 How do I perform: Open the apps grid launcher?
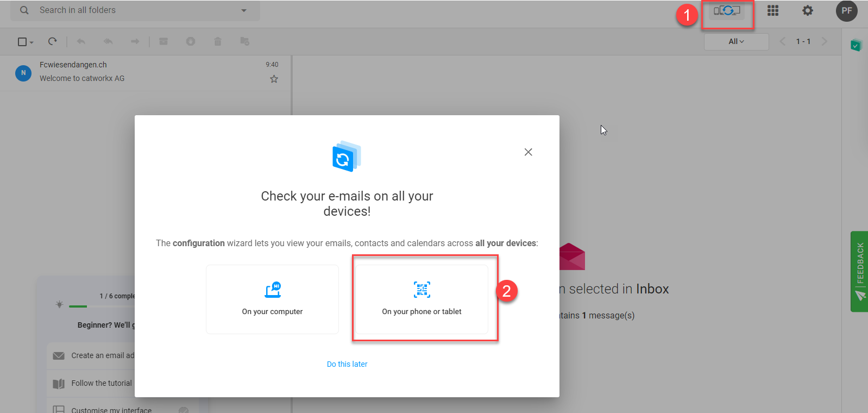(x=772, y=11)
